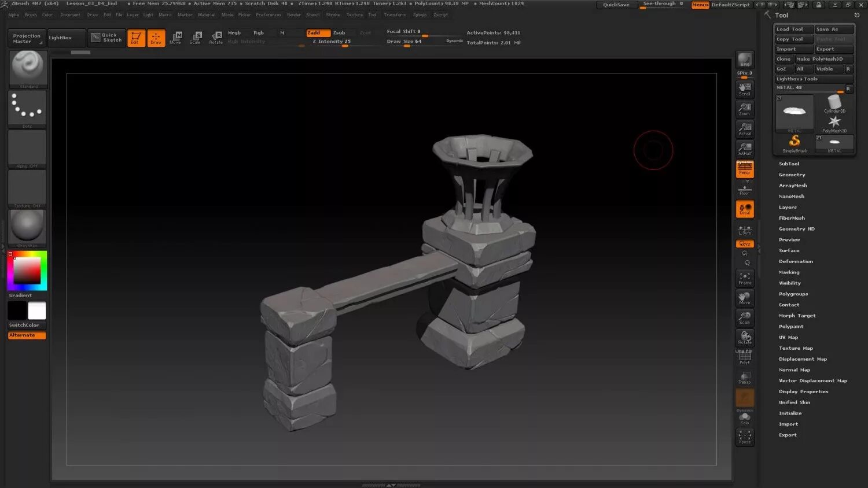The width and height of the screenshot is (868, 488).
Task: Toggle Solo mode
Action: 745,418
